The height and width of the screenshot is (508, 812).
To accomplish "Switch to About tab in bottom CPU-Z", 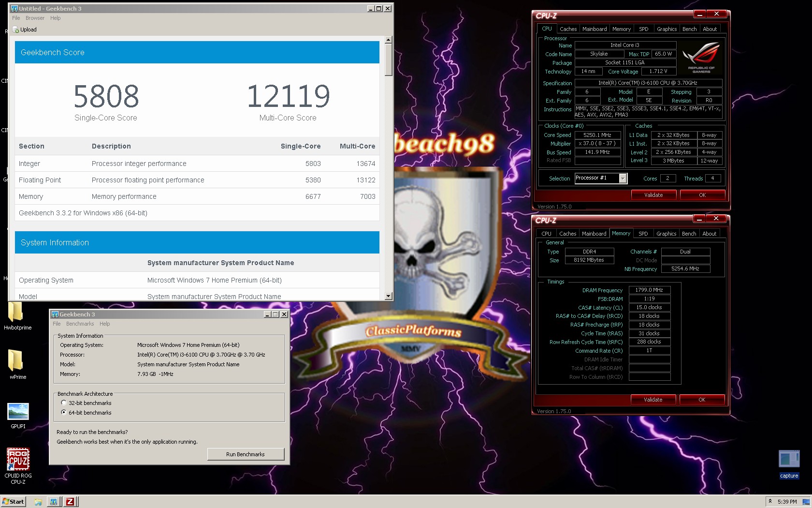I will (x=709, y=234).
